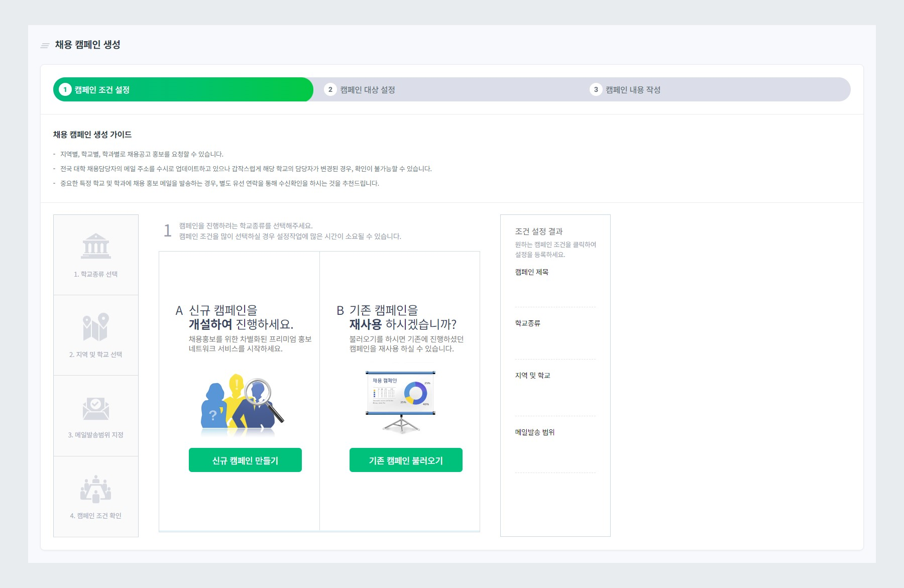The height and width of the screenshot is (588, 904).
Task: Click the 지역 및 학교 result label
Action: [533, 376]
